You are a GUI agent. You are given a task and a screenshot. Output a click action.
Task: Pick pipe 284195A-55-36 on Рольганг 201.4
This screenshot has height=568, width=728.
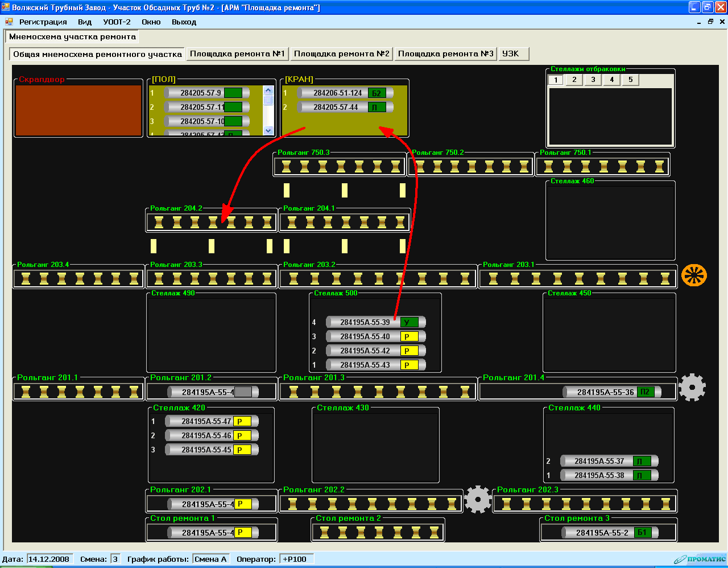(605, 392)
